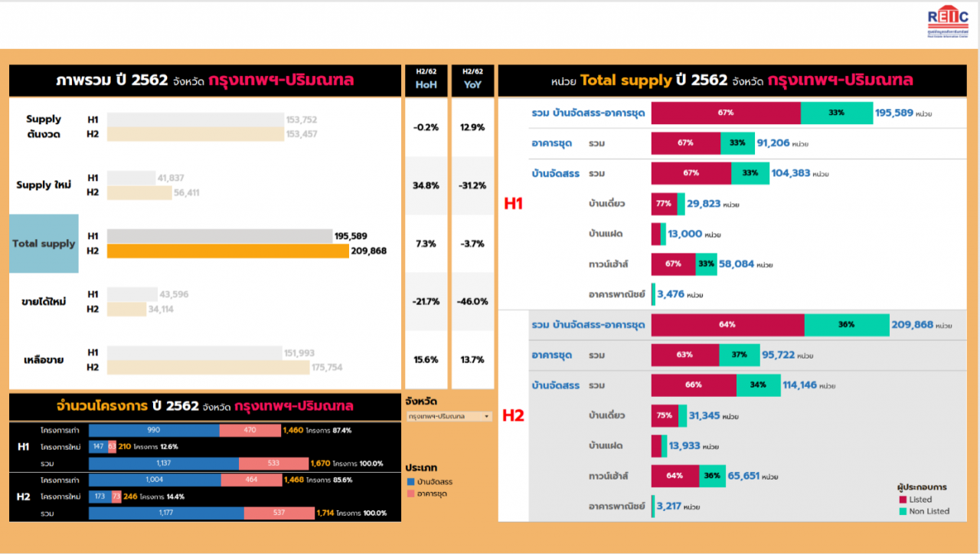Click the 91,206 H1 อาคารชุด total

[x=773, y=143]
